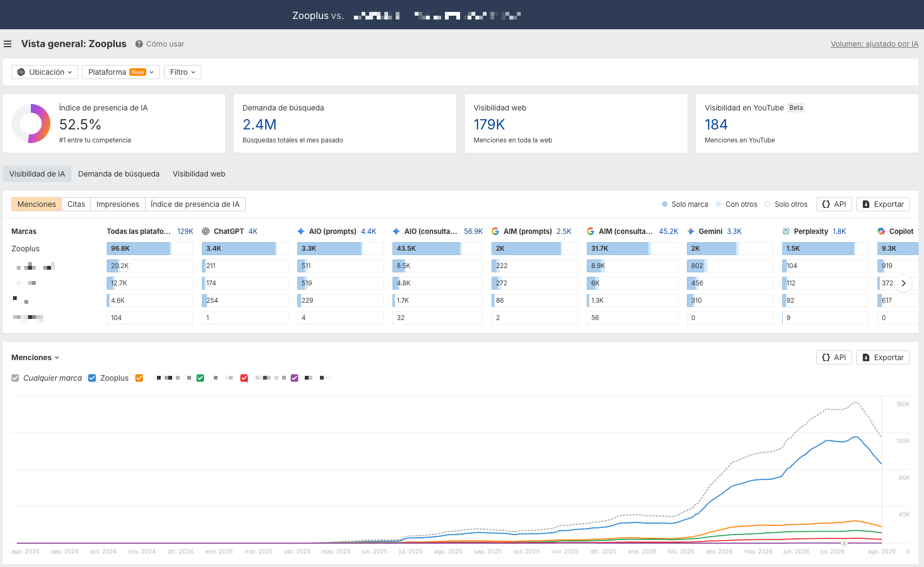The width and height of the screenshot is (924, 567).
Task: Click the Con otros legend dot
Action: (718, 204)
